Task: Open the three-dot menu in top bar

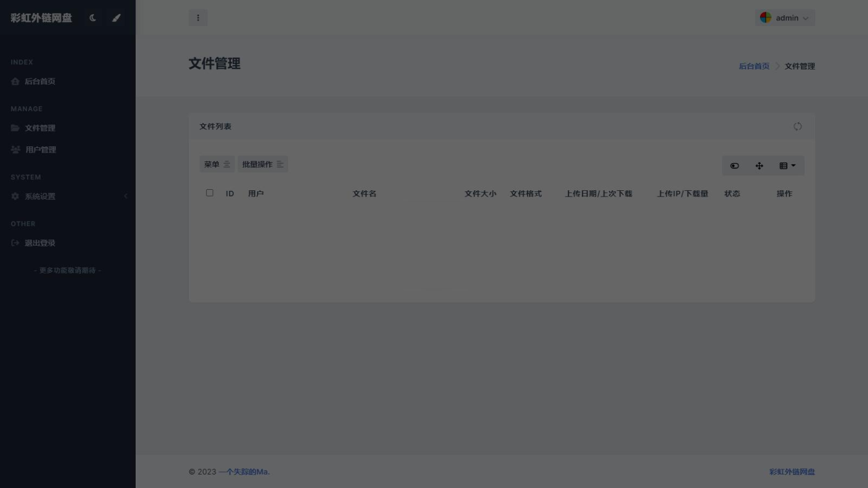Action: click(198, 18)
